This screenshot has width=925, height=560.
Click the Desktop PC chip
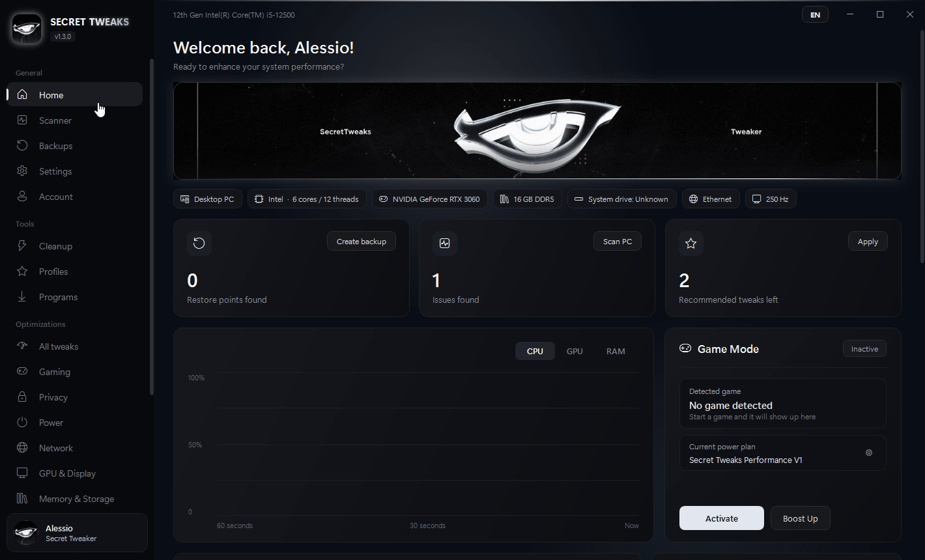click(x=208, y=199)
